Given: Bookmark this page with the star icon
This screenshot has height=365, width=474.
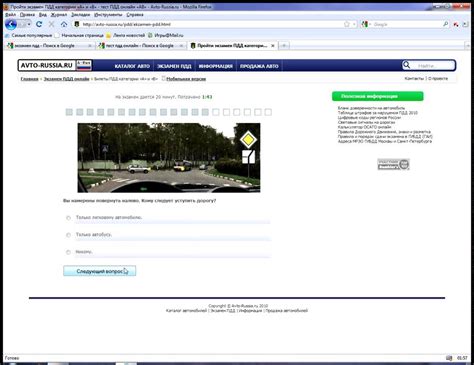Looking at the screenshot, I should point(347,24).
